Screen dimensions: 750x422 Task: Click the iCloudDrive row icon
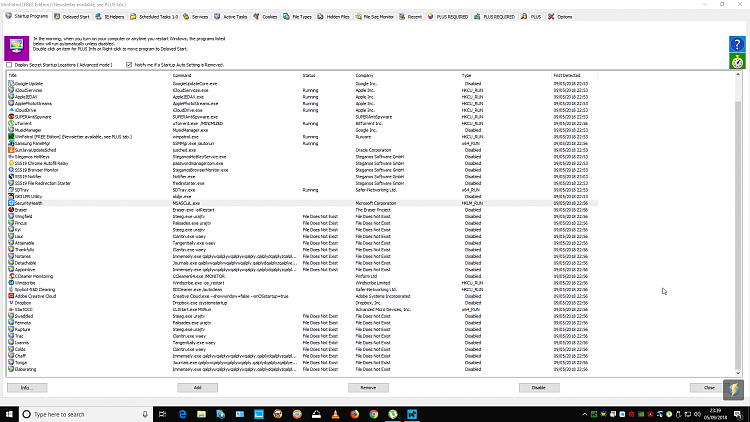click(x=11, y=110)
